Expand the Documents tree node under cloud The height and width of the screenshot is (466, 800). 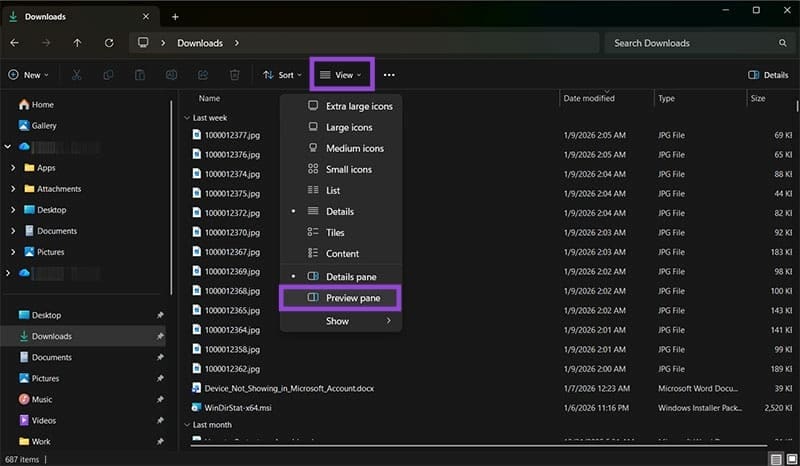click(x=13, y=231)
